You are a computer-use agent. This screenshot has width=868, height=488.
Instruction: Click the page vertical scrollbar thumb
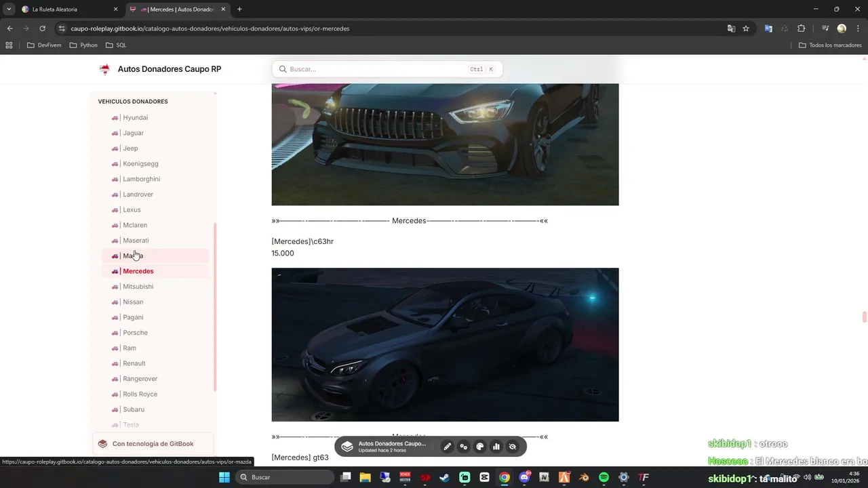pyautogui.click(x=865, y=317)
